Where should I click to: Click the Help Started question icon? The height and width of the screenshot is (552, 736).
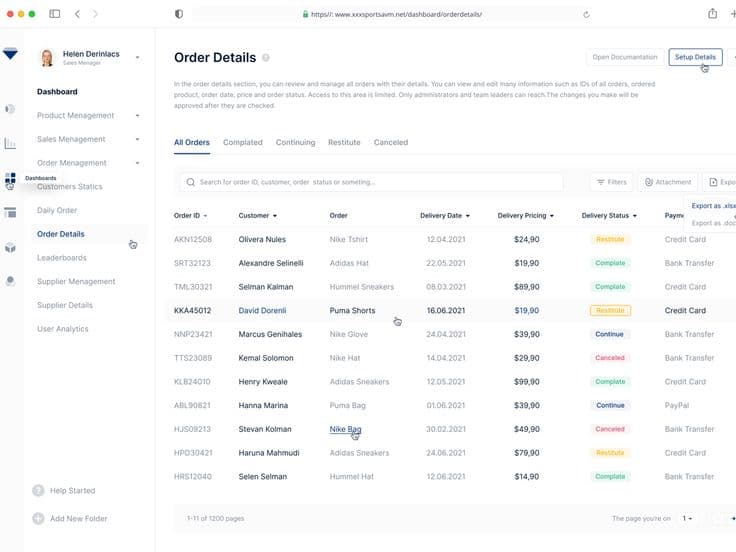click(x=38, y=491)
